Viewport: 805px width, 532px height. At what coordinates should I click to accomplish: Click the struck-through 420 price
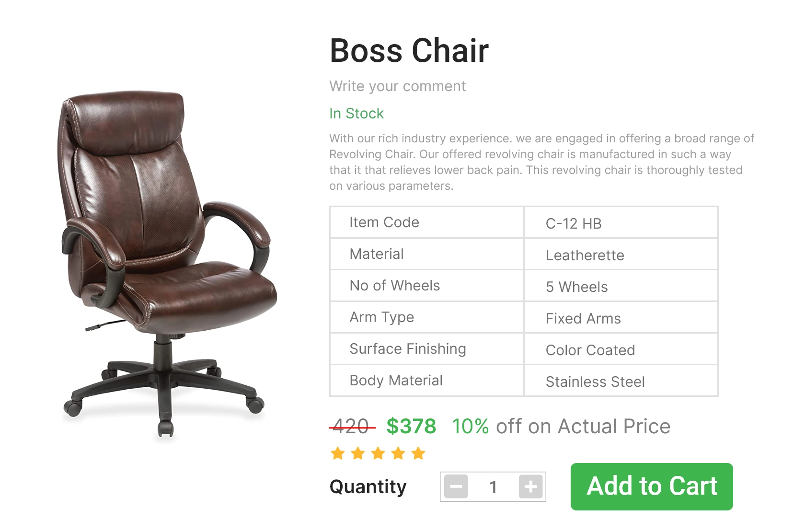(352, 426)
